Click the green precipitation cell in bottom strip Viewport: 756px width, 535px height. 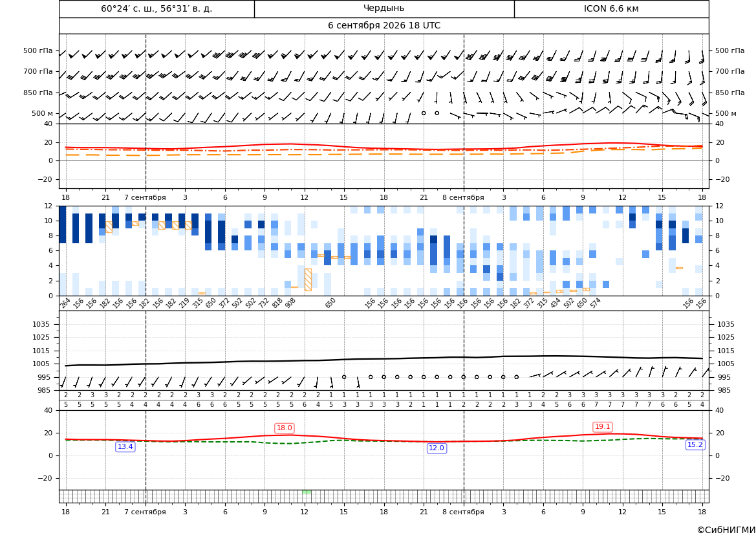(x=306, y=492)
